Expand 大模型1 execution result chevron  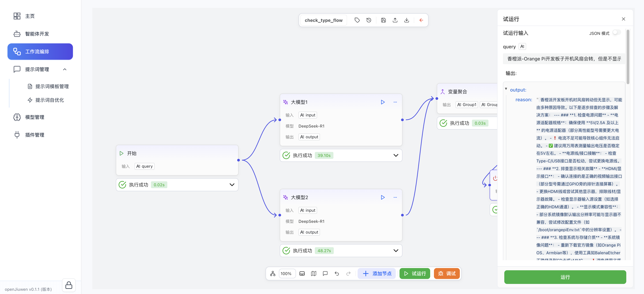click(396, 155)
